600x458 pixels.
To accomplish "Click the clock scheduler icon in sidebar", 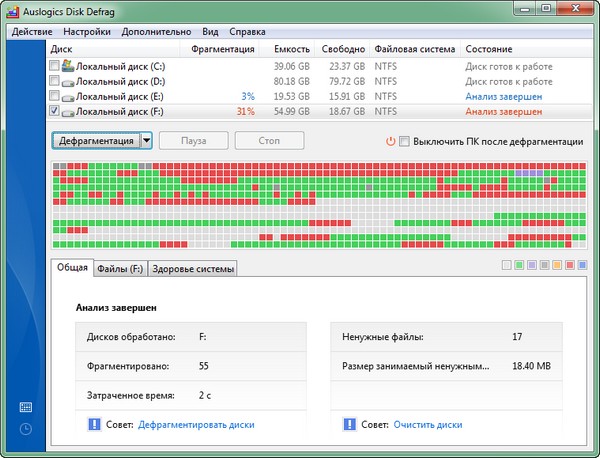I will (x=25, y=429).
